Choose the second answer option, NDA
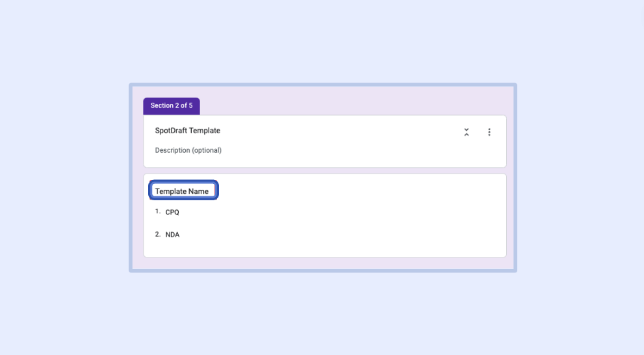This screenshot has width=644, height=355. [x=172, y=235]
